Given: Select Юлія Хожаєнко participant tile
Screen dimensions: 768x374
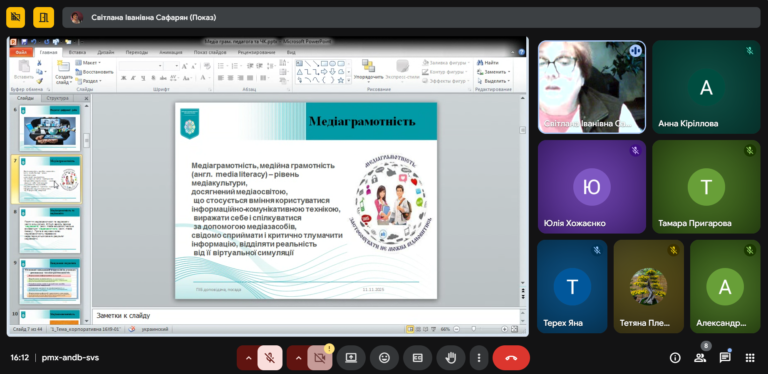Looking at the screenshot, I should pos(592,187).
